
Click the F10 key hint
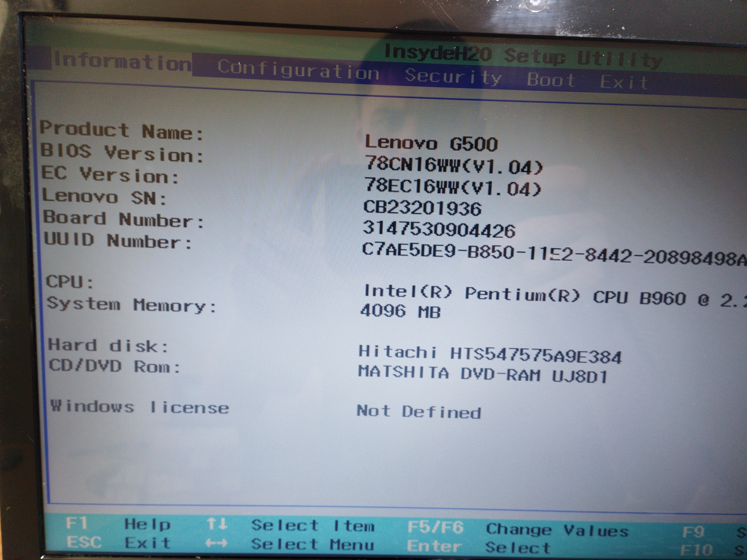[x=696, y=550]
